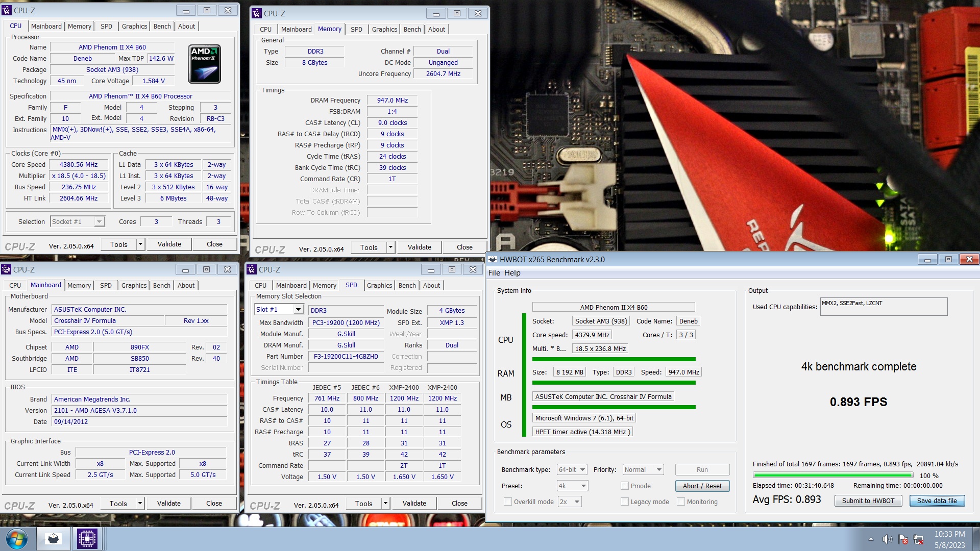Open the Windows Start orb
This screenshot has width=980, height=551.
[x=16, y=539]
